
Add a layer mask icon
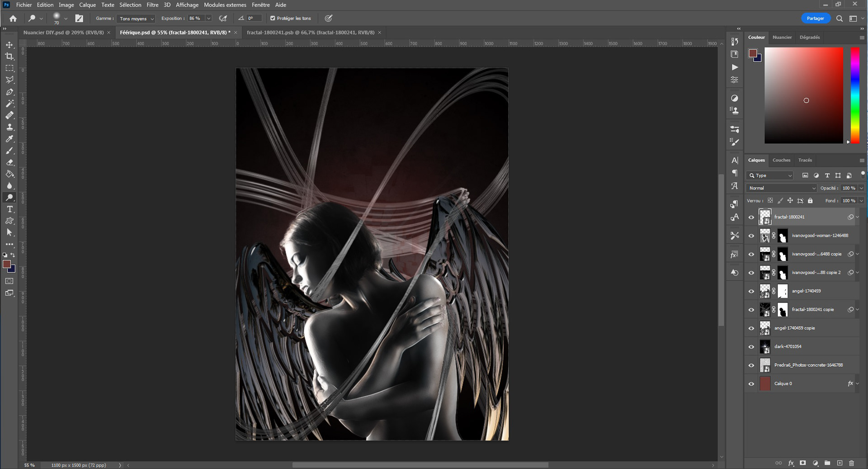tap(803, 463)
